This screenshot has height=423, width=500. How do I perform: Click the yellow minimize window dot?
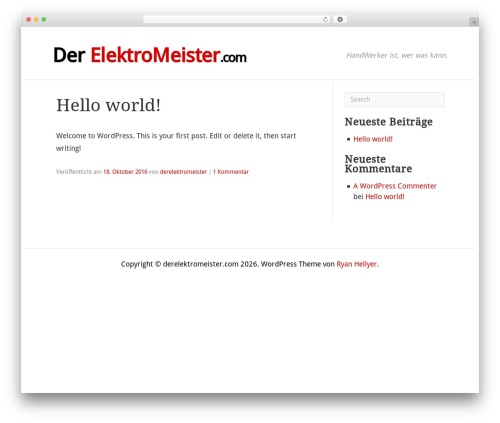[36, 20]
